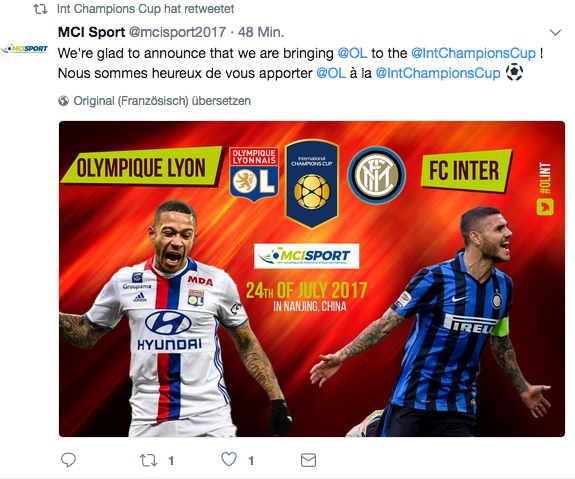Open first @OL mention in English line
The image size is (575, 479).
coord(352,53)
